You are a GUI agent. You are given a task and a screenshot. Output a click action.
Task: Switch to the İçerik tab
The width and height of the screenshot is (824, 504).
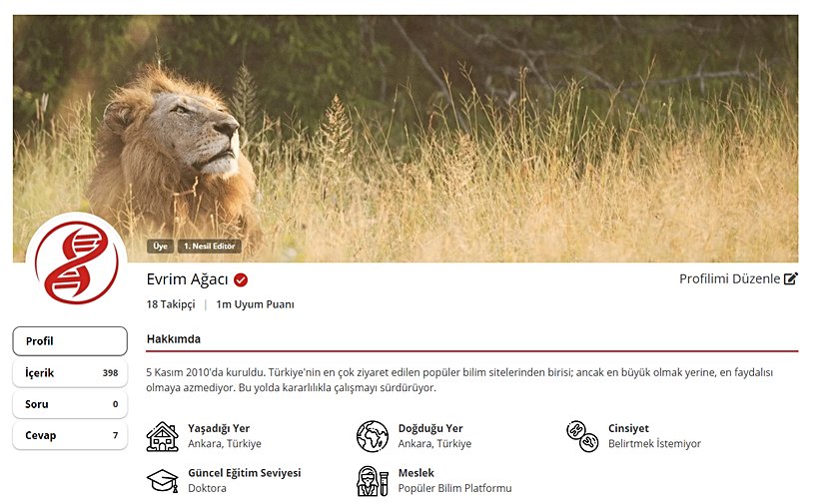70,372
